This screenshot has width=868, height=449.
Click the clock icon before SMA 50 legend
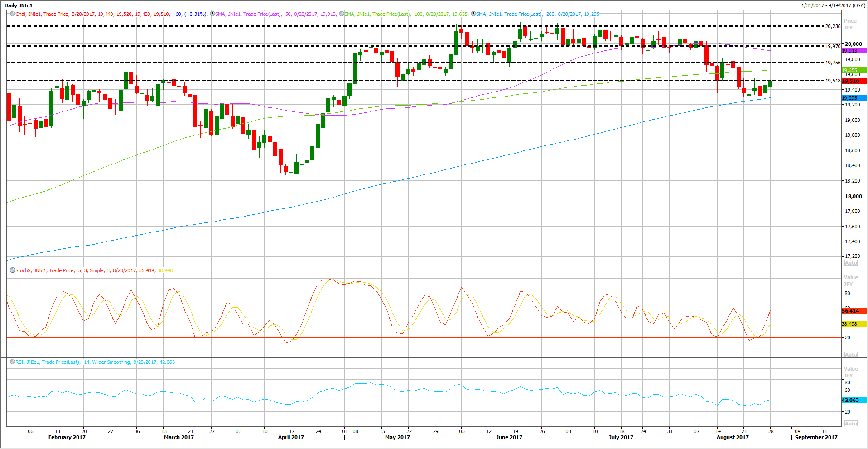coord(212,14)
